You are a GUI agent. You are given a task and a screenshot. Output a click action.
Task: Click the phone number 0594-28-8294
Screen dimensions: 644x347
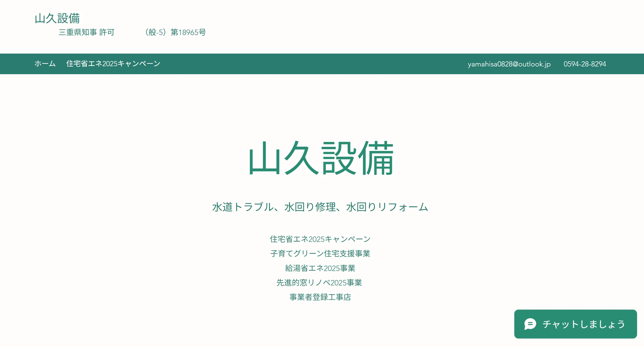click(x=585, y=64)
